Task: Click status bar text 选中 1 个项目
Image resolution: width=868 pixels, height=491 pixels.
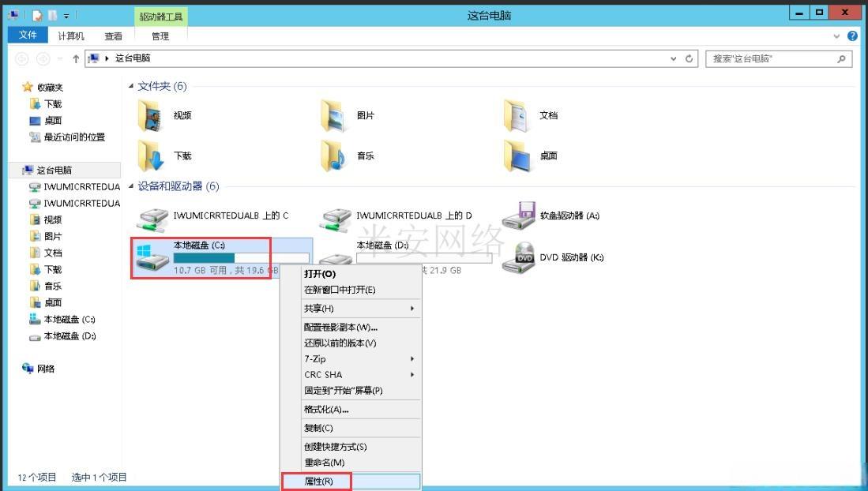Action: [x=99, y=477]
